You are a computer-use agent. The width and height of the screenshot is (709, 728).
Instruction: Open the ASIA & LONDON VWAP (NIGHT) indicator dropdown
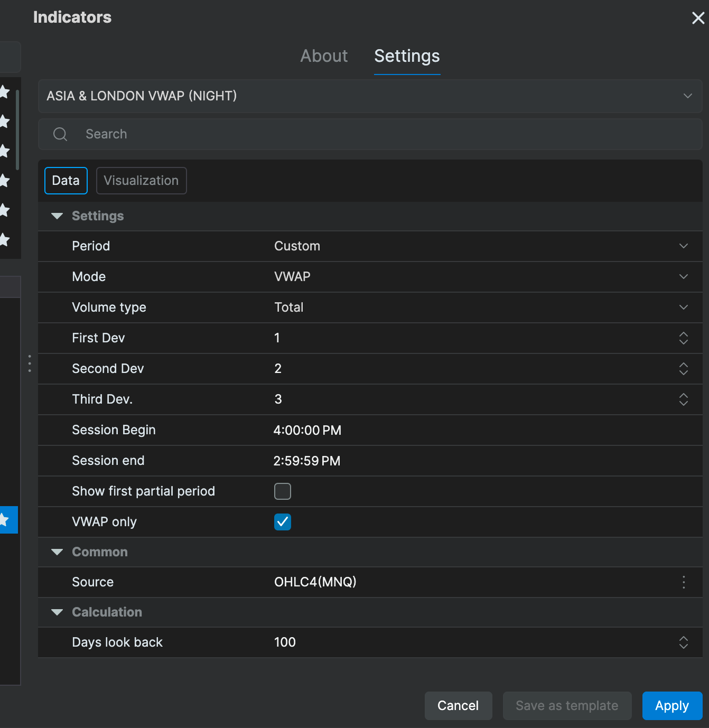(370, 96)
